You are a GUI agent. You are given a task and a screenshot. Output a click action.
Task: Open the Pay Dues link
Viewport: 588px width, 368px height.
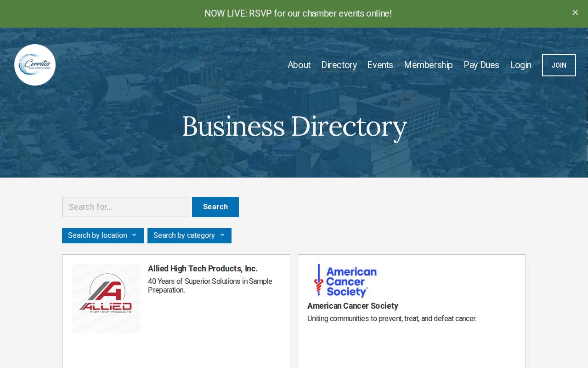(x=481, y=65)
